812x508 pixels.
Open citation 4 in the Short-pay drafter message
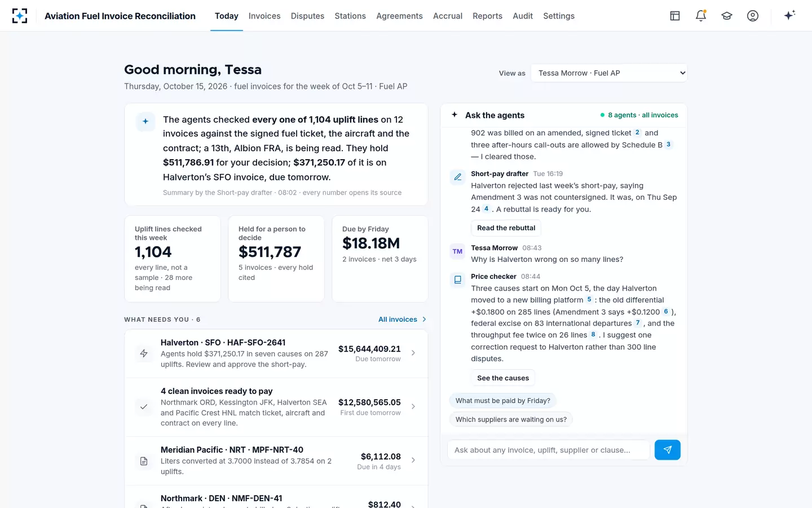point(486,209)
